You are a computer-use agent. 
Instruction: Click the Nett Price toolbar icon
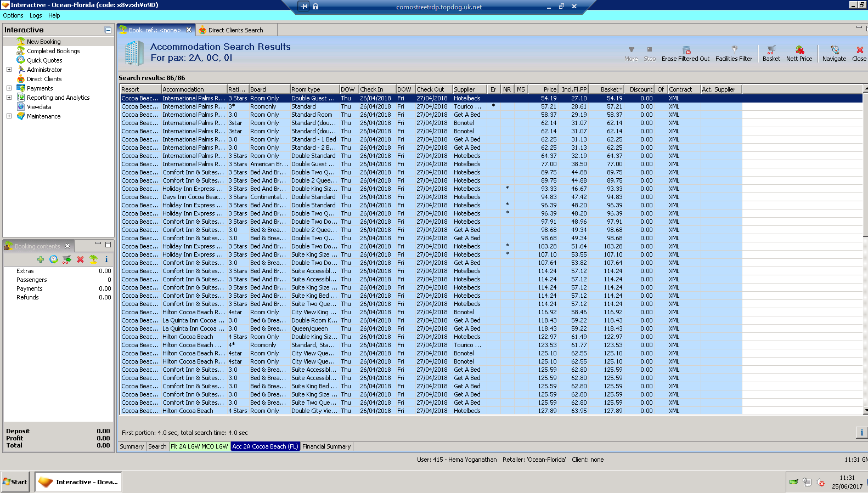coord(799,50)
